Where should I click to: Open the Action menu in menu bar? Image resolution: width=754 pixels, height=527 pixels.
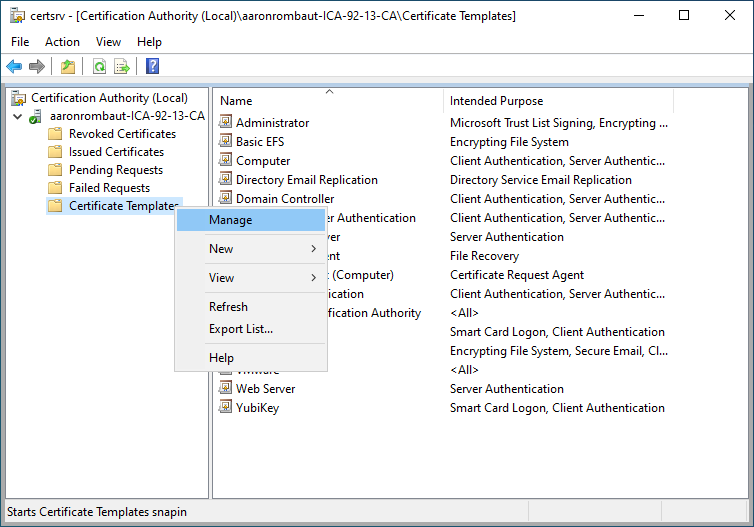(62, 42)
